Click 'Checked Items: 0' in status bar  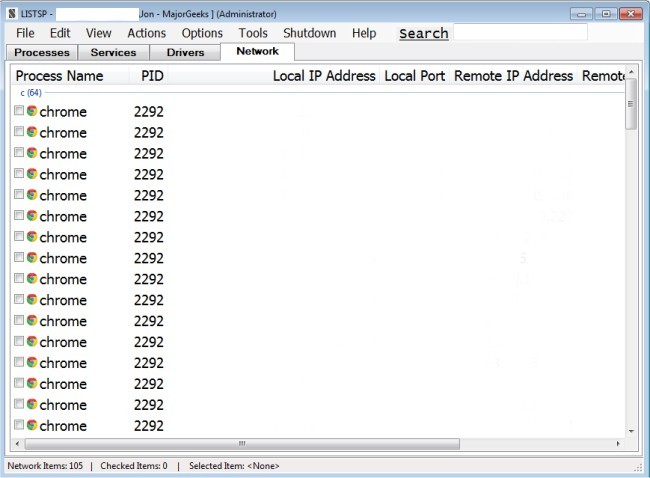click(134, 466)
